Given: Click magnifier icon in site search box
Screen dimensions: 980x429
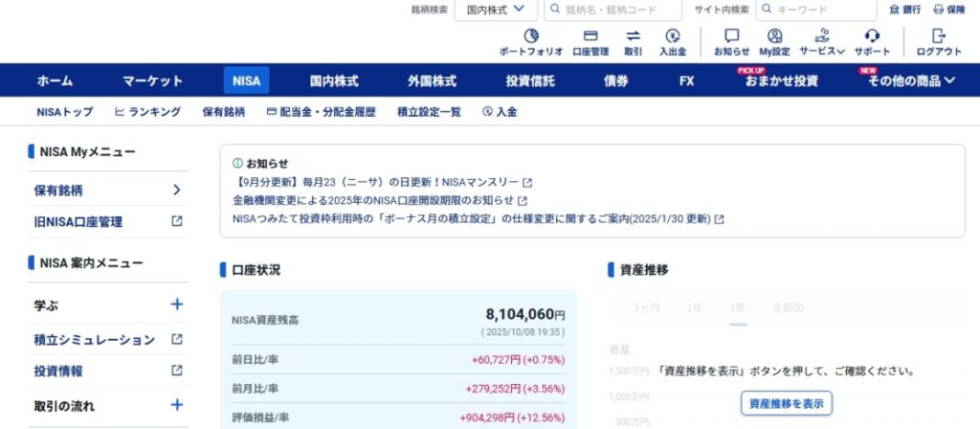Looking at the screenshot, I should click(x=767, y=10).
